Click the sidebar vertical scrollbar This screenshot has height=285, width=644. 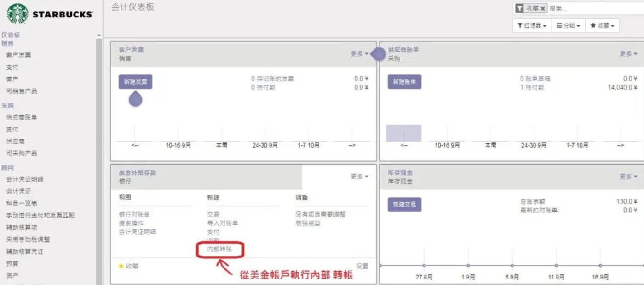pos(99,161)
